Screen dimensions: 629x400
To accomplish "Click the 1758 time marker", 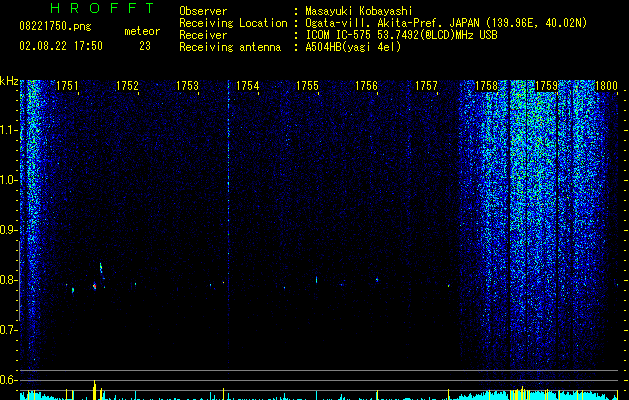I will pos(486,86).
